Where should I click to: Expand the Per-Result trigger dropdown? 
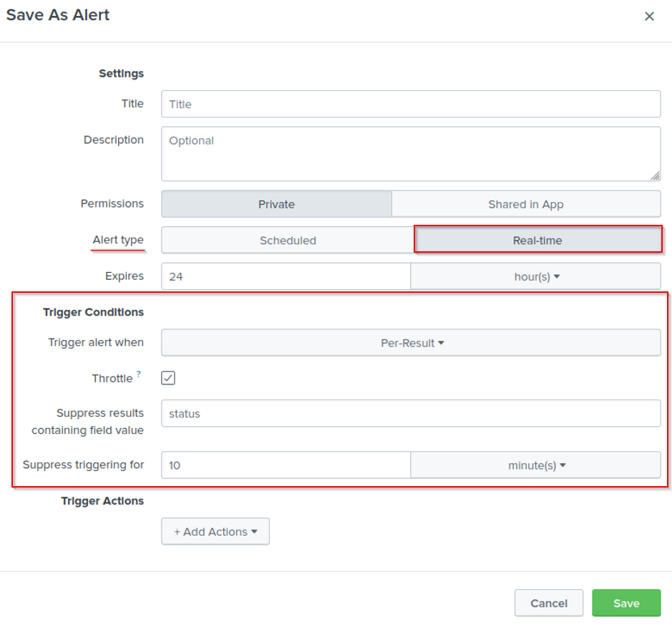411,343
